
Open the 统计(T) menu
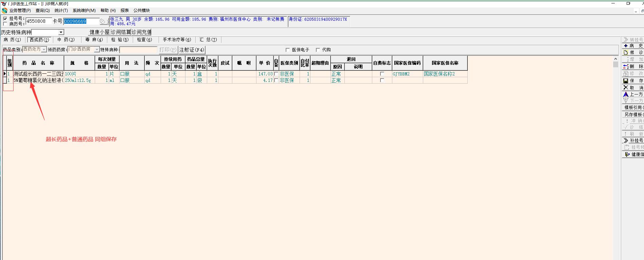click(x=61, y=11)
